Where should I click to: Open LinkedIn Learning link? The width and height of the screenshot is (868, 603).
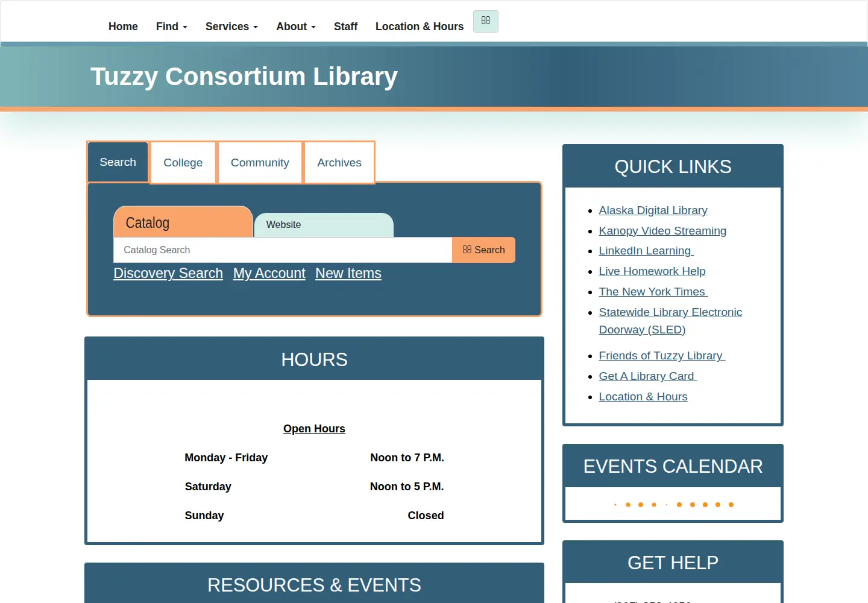point(646,251)
